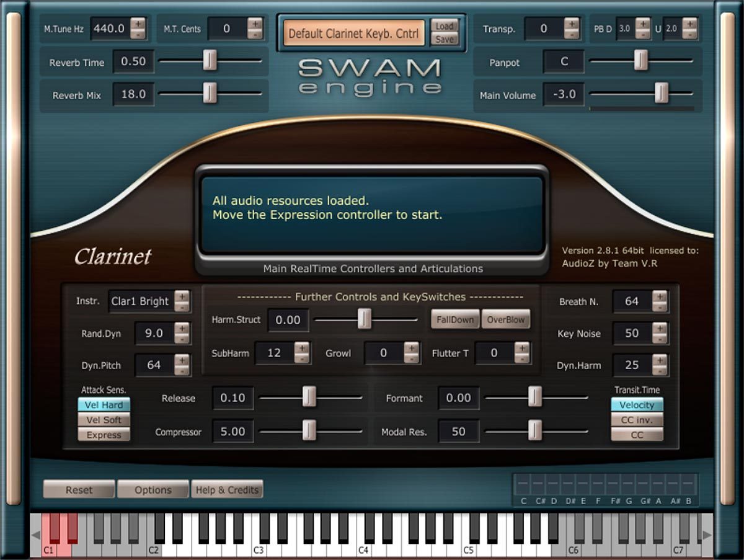Switch to next Instr. with plus button
Screen dimensions: 744x560
(182, 296)
